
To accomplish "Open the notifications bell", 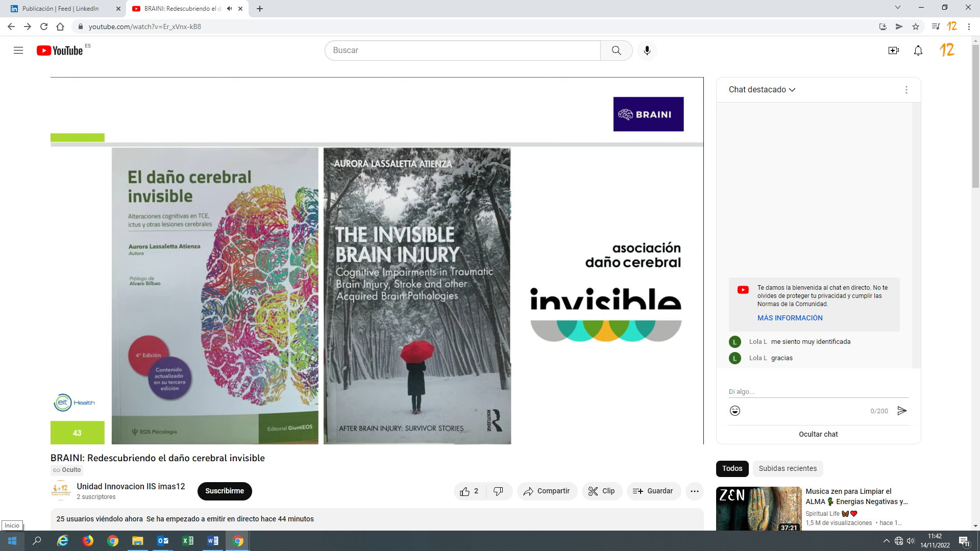I will [x=918, y=51].
